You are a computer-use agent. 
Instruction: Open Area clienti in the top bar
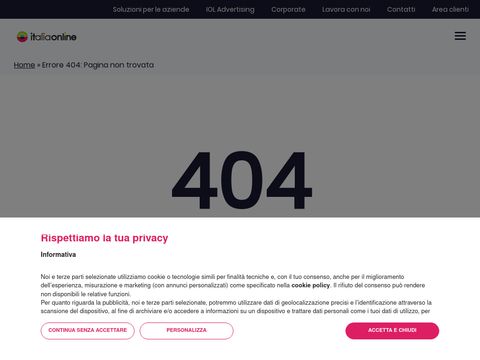[x=450, y=9]
